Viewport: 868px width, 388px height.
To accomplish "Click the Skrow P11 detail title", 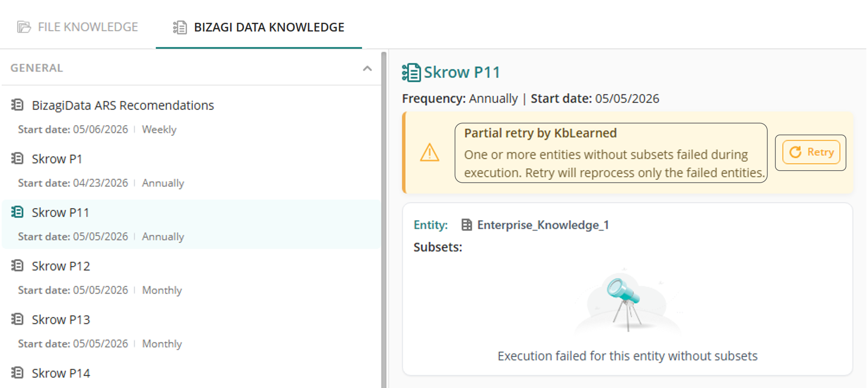I will click(x=462, y=72).
